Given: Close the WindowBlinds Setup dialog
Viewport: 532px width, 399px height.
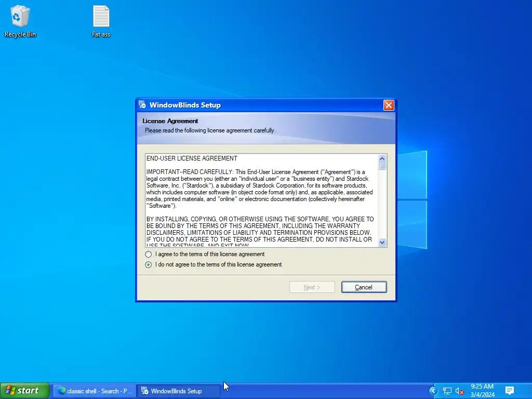Looking at the screenshot, I should pos(389,105).
